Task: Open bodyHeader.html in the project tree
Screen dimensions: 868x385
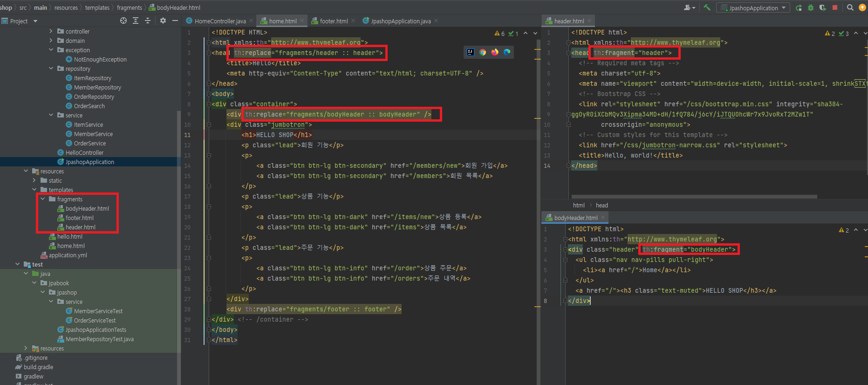Action: (x=87, y=208)
